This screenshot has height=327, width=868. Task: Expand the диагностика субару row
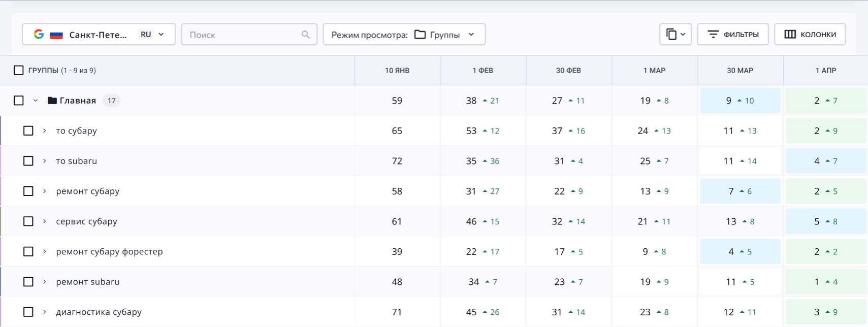[45, 312]
